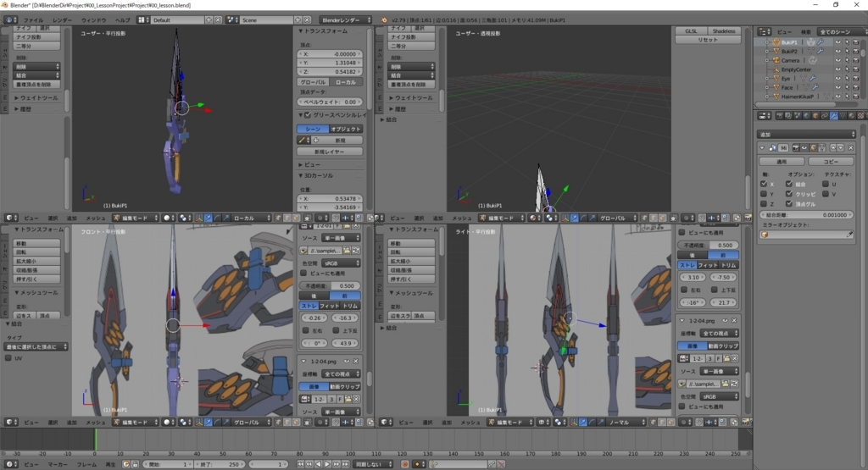The image size is (868, 470).
Task: Enable mirror Y axis checkbox
Action: tap(764, 194)
